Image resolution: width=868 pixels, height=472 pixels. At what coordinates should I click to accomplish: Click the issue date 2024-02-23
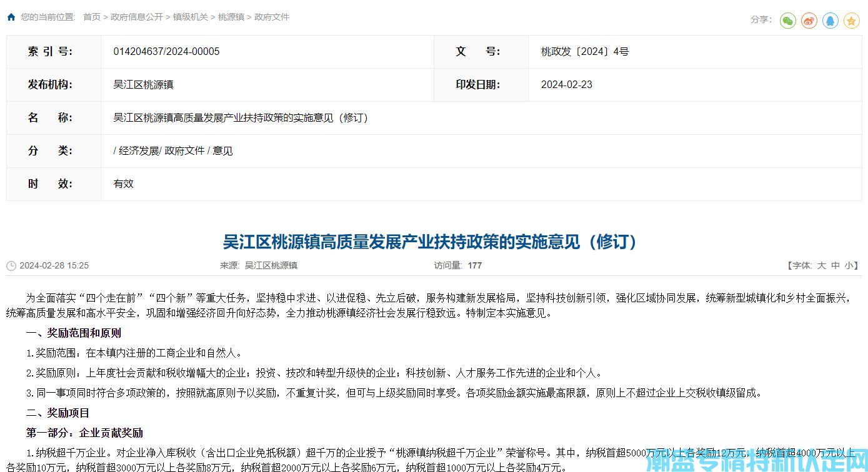(567, 85)
